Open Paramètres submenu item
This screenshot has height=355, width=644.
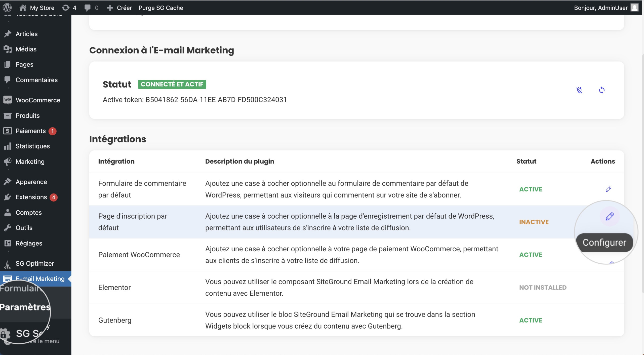point(25,307)
